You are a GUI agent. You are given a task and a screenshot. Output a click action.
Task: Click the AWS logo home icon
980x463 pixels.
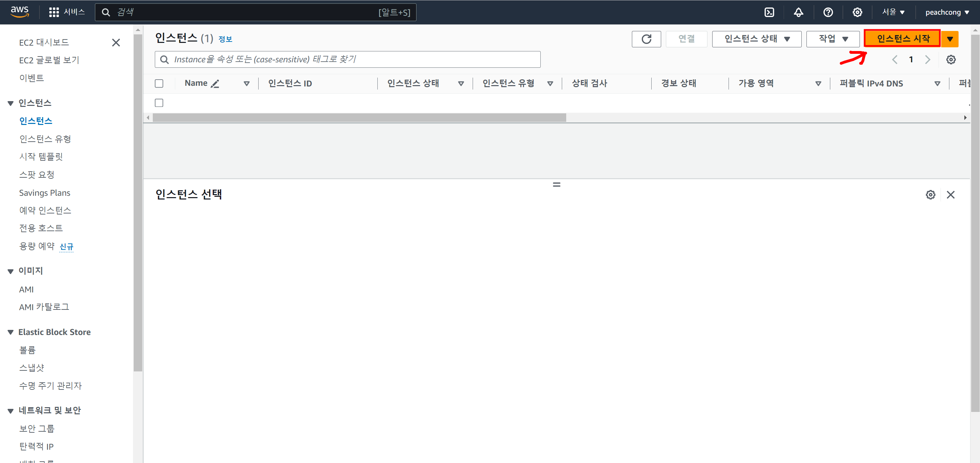pyautogui.click(x=19, y=12)
